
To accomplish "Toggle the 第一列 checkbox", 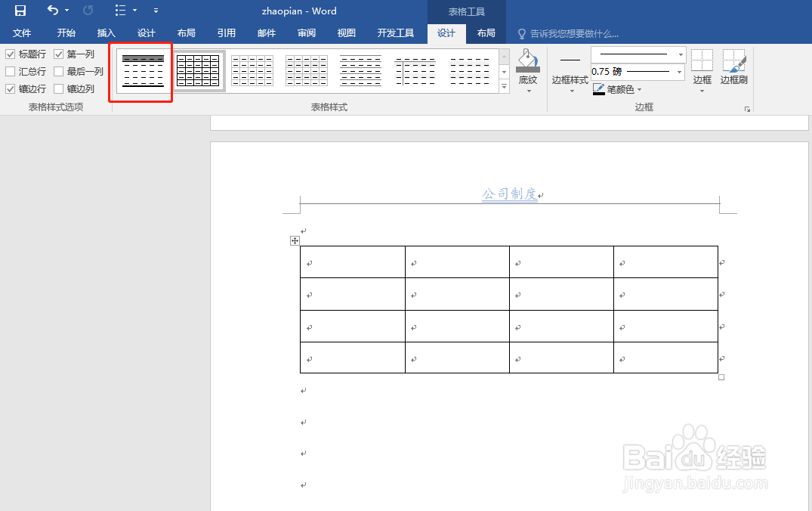I will [x=58, y=54].
